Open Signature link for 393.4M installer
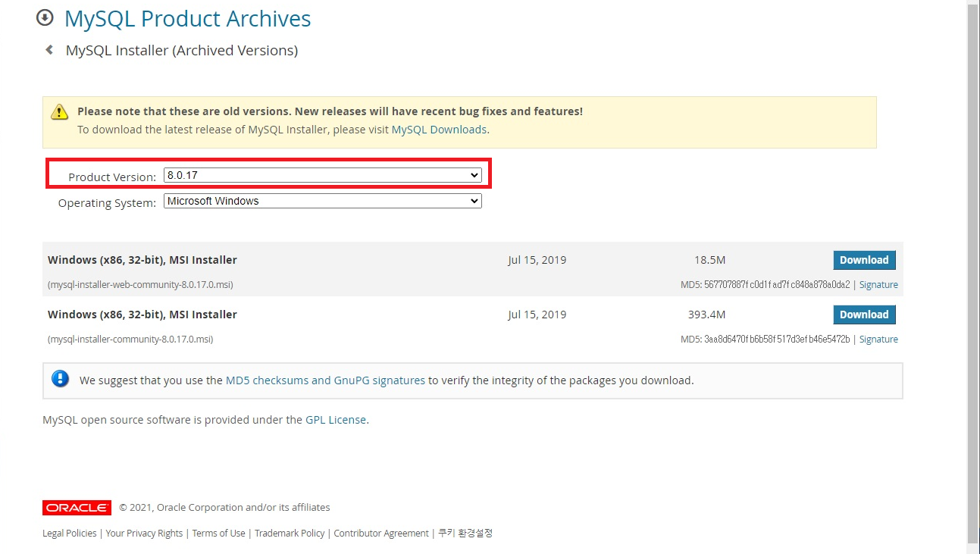This screenshot has width=980, height=554. tap(878, 340)
